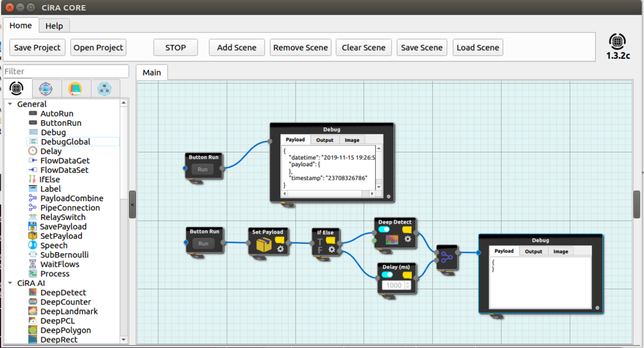The width and height of the screenshot is (644, 348).
Task: Click the PayloadCombine node icon in list
Action: point(33,198)
